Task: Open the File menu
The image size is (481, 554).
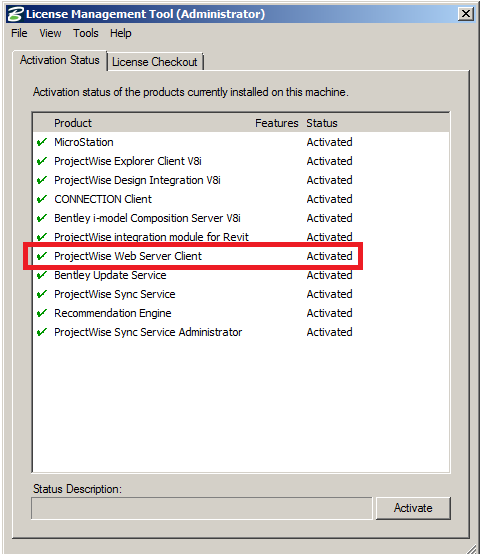Action: pyautogui.click(x=19, y=33)
